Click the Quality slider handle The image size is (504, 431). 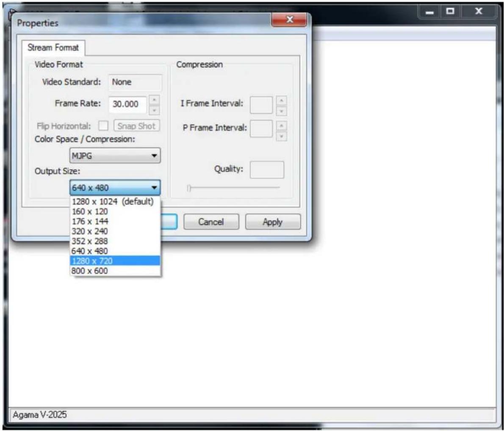click(x=189, y=188)
